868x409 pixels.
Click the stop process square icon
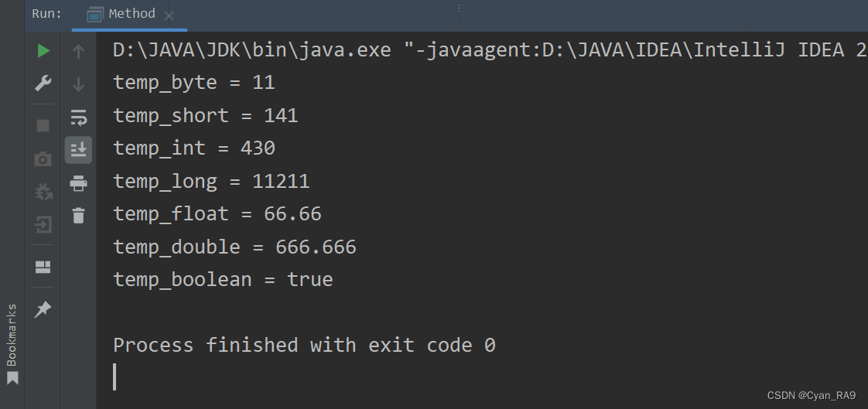(43, 125)
